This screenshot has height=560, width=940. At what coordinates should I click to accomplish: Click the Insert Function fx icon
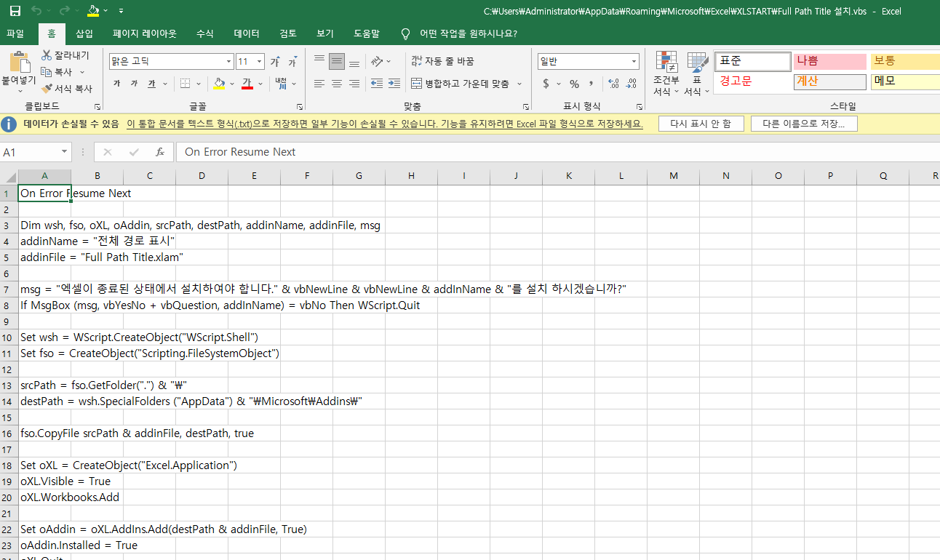pos(160,152)
